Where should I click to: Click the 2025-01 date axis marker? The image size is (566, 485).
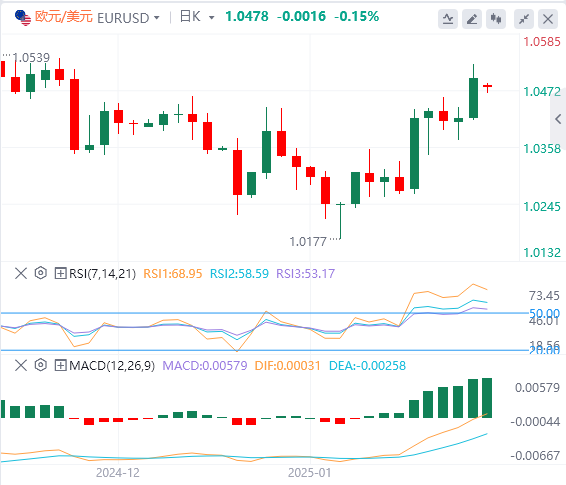pos(309,473)
